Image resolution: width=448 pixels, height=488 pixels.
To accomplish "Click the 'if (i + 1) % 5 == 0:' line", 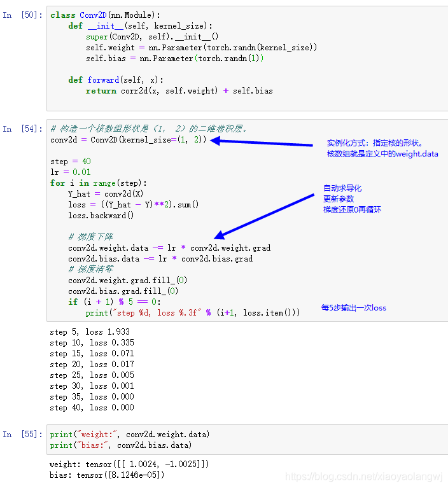I will (115, 302).
